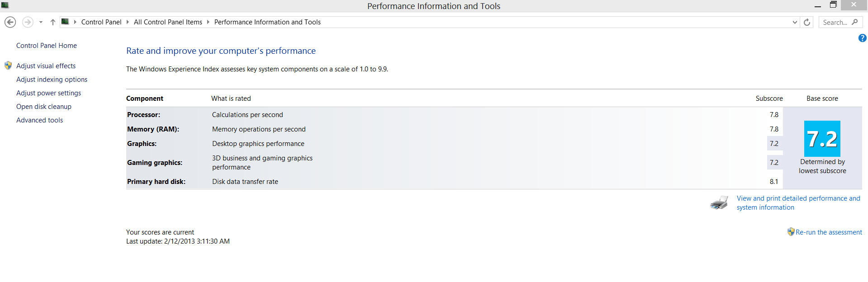The width and height of the screenshot is (868, 282).
Task: Click the Forward navigation arrow
Action: tap(28, 22)
